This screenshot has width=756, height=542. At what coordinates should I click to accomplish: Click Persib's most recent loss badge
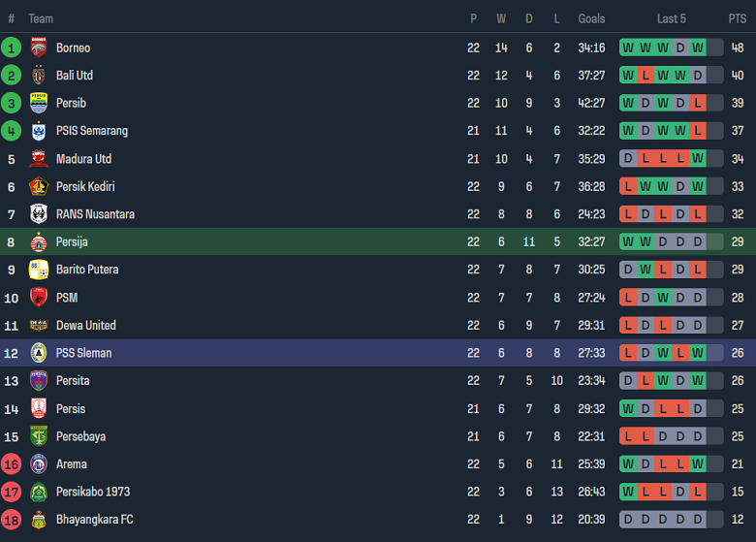coord(698,103)
